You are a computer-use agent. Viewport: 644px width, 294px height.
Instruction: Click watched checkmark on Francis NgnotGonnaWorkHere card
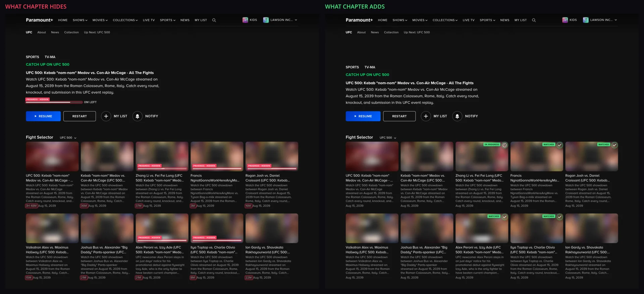(x=559, y=145)
